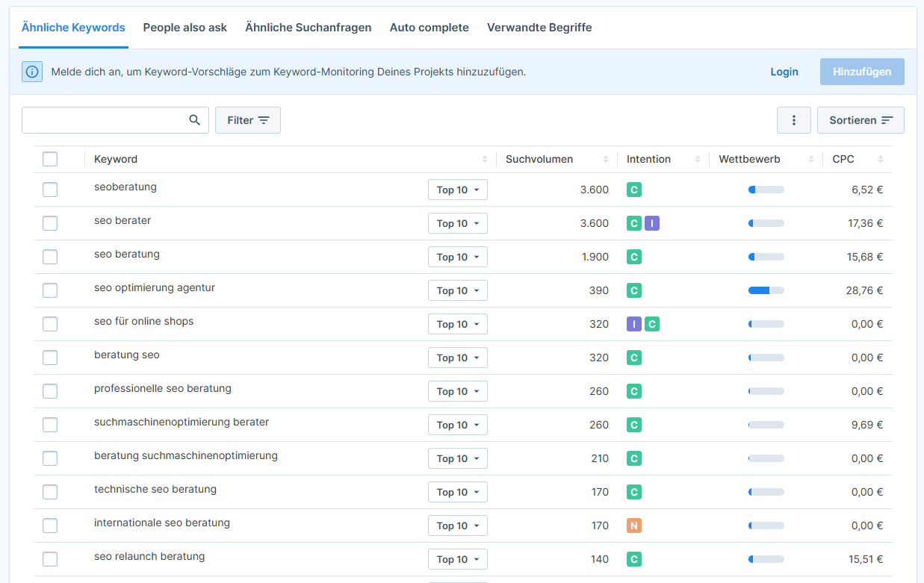Switch to the Ähnliche Keywords tab
Image resolution: width=924 pixels, height=583 pixels.
pos(73,28)
